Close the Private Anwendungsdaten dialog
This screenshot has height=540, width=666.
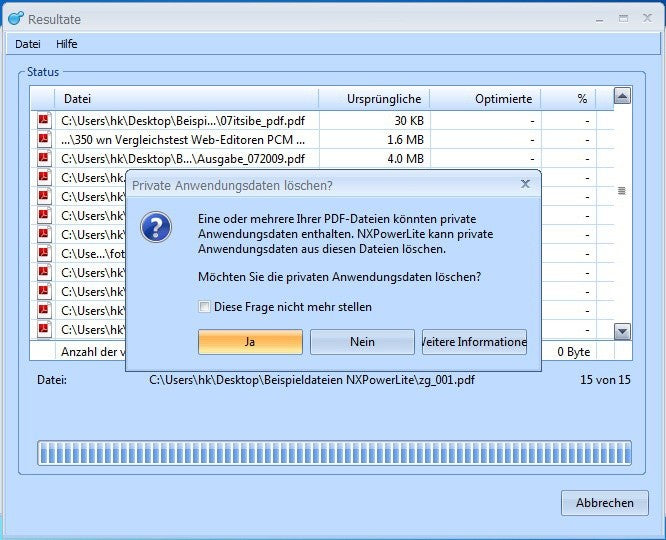[525, 184]
